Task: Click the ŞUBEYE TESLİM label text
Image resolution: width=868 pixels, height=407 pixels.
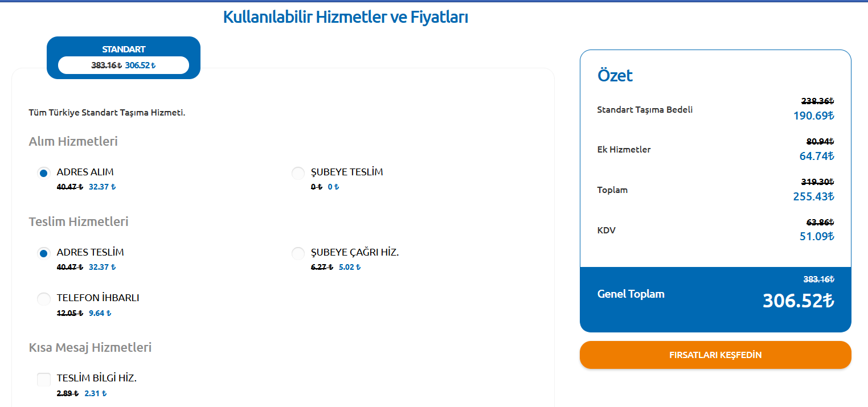Action: (347, 172)
